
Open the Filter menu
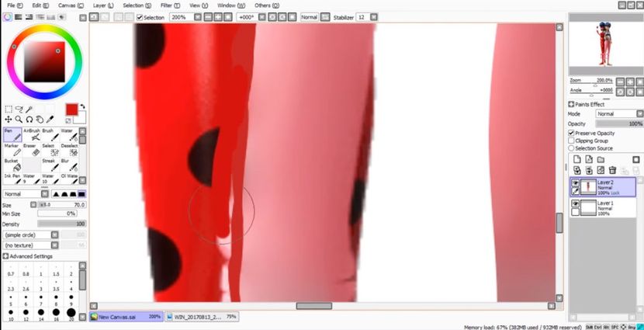click(172, 5)
